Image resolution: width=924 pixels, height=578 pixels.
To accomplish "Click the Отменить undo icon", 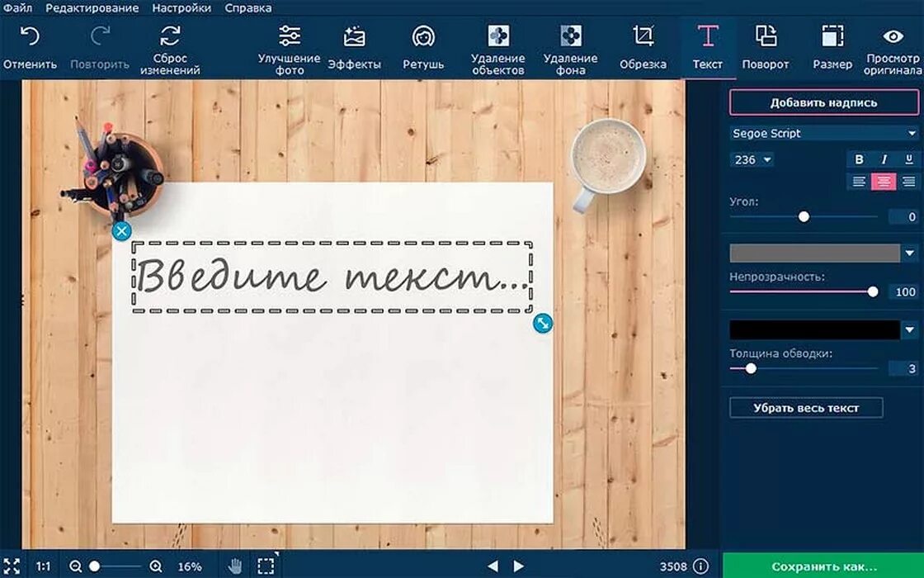I will 30,36.
